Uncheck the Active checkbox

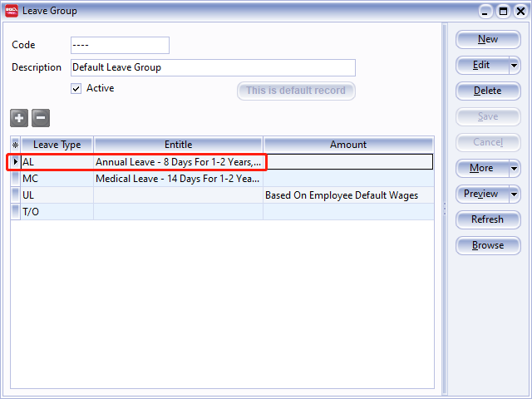click(76, 88)
